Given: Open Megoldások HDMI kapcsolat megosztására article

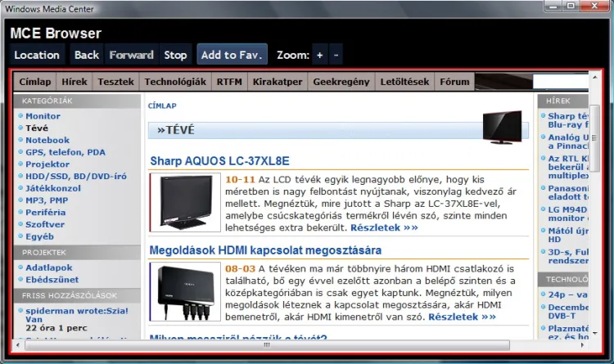Looking at the screenshot, I should click(265, 250).
